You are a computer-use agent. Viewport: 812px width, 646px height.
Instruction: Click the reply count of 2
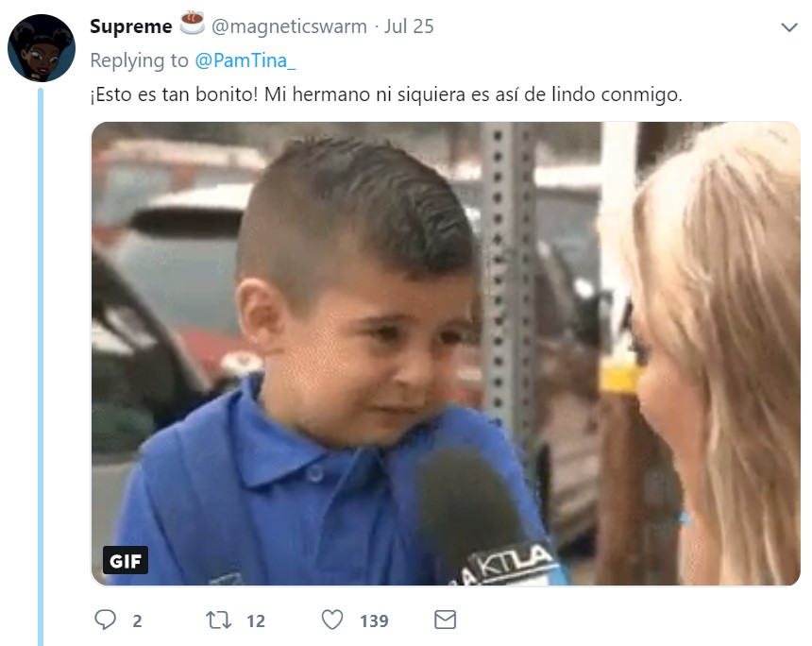(x=137, y=620)
